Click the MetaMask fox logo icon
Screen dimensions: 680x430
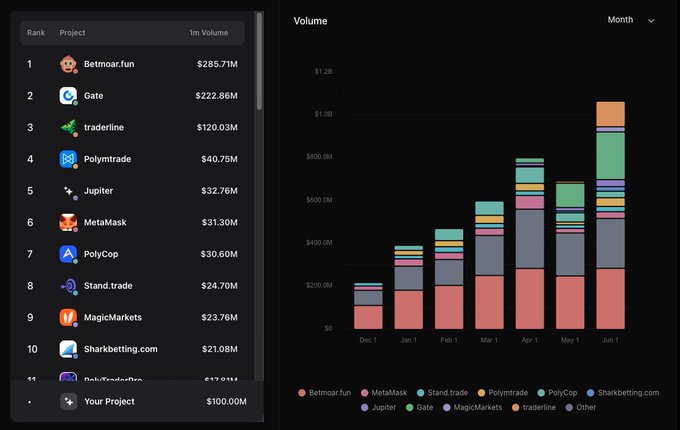pyautogui.click(x=68, y=222)
